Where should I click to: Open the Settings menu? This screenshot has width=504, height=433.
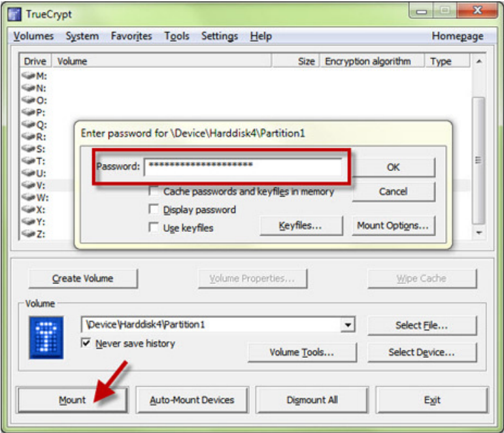pyautogui.click(x=220, y=36)
